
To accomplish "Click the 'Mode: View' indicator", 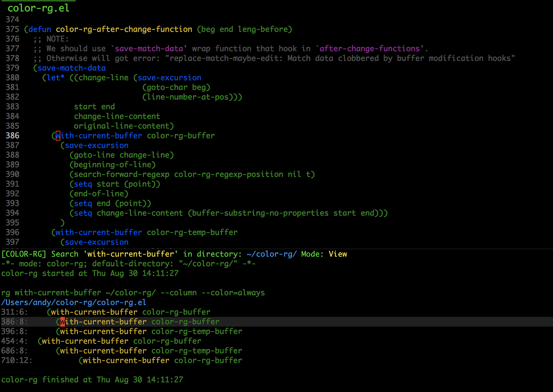I will point(324,254).
